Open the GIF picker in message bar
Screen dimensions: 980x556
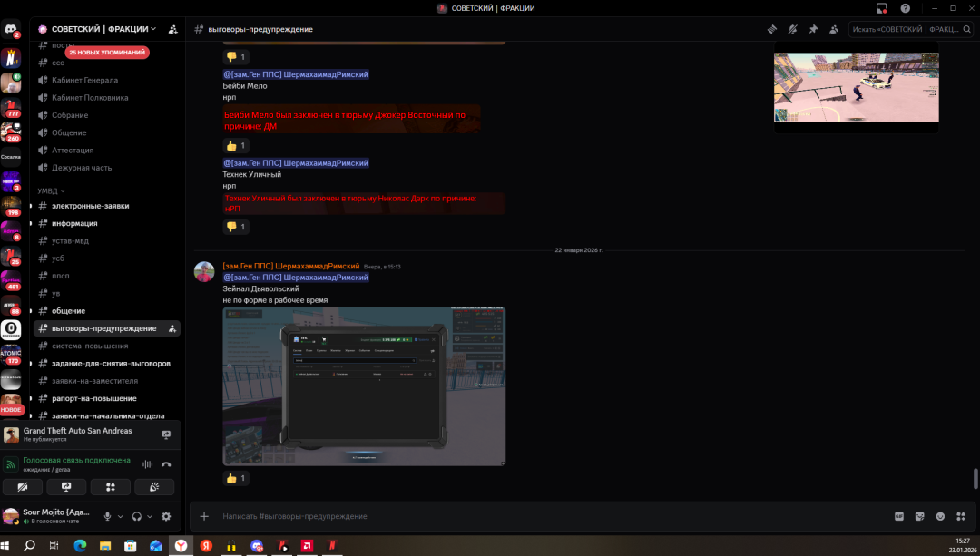pos(899,516)
